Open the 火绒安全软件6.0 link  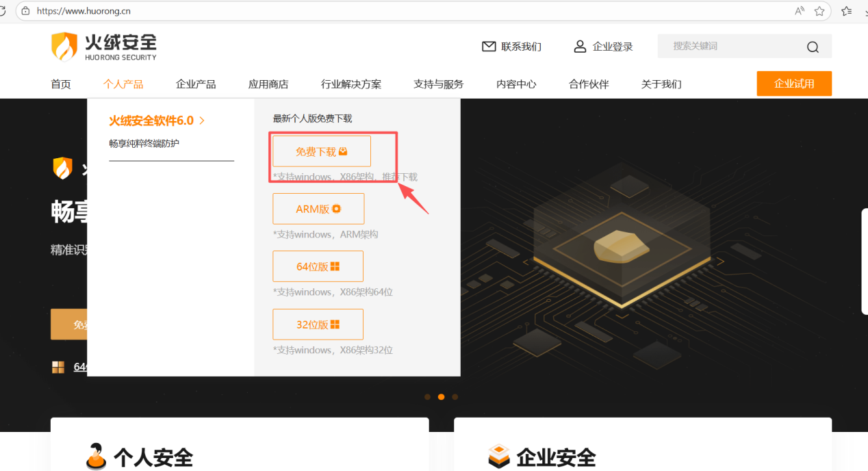pos(157,120)
